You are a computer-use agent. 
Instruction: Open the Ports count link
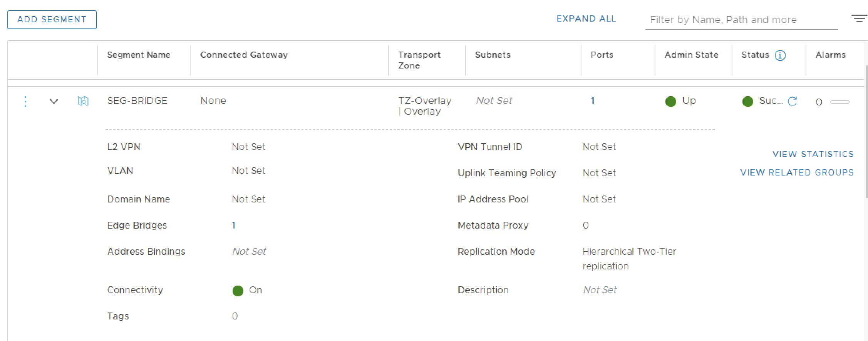(x=593, y=101)
